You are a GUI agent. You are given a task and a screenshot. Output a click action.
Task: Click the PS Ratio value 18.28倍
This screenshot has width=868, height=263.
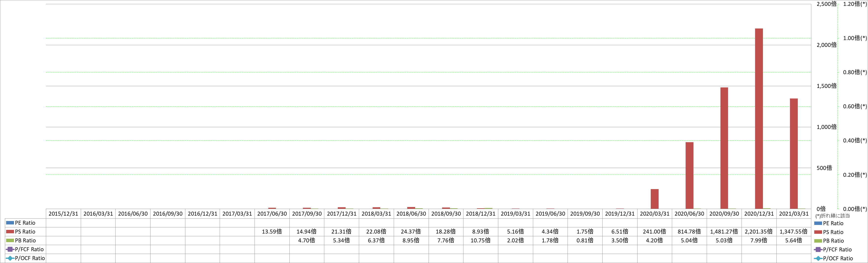click(x=446, y=232)
